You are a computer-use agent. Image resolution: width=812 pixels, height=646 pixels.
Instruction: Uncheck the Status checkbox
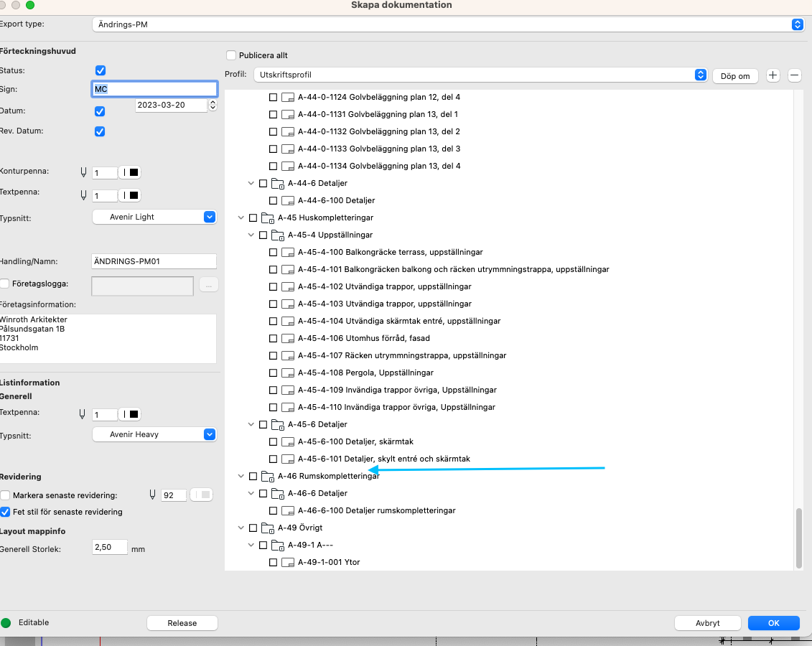[101, 70]
